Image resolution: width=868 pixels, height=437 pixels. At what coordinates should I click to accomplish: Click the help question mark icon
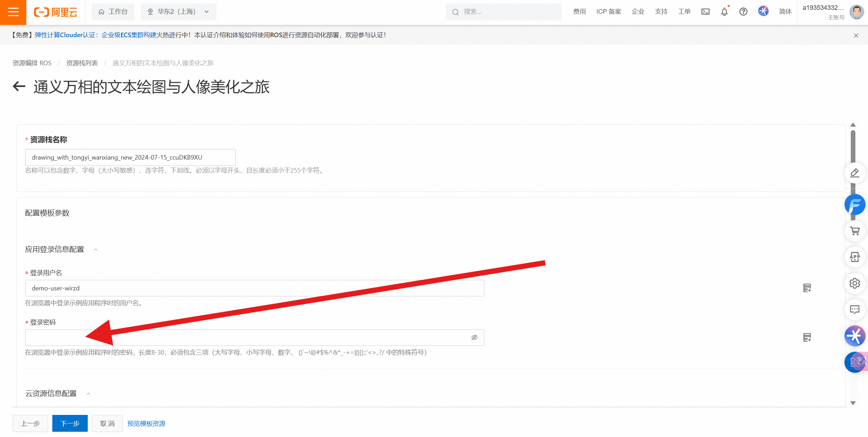[743, 12]
